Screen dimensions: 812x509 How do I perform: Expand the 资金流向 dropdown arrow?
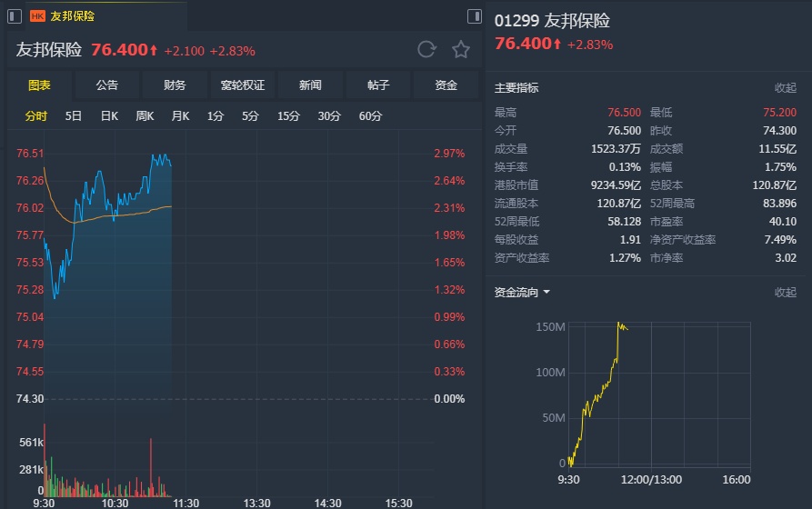pyautogui.click(x=546, y=293)
